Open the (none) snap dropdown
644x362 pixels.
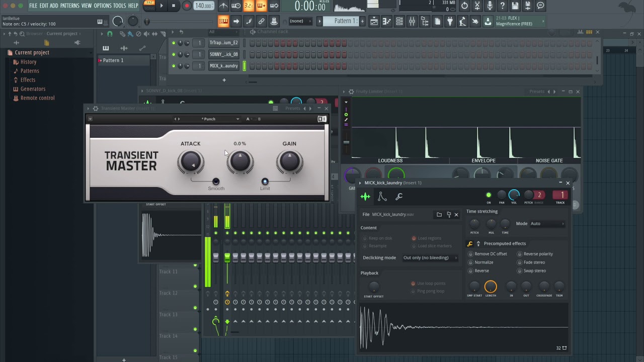(x=300, y=21)
